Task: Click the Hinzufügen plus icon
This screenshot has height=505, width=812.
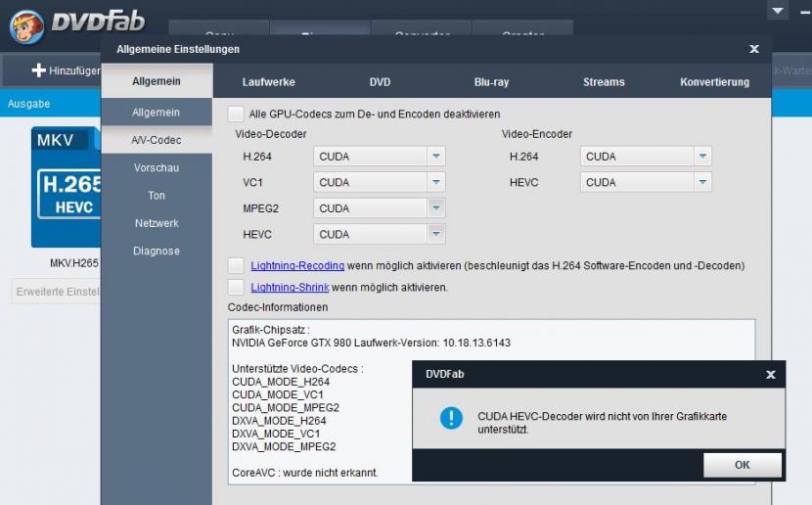Action: tap(39, 70)
